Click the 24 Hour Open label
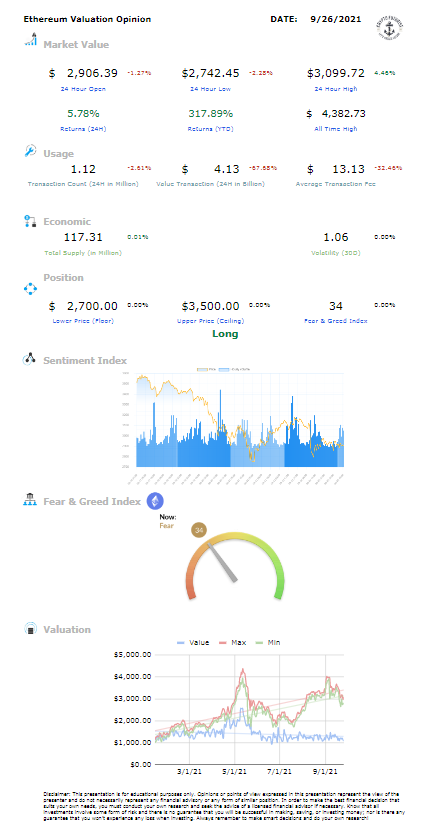Image resolution: width=435 pixels, height=840 pixels. tap(82, 88)
